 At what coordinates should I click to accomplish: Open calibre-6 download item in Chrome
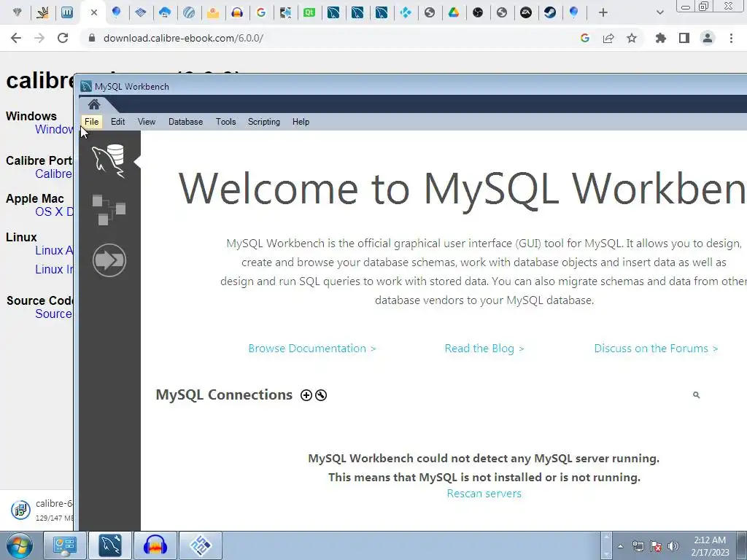click(41, 510)
